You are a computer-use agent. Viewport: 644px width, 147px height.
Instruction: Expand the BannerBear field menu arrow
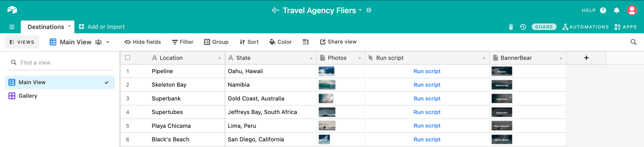click(x=561, y=58)
